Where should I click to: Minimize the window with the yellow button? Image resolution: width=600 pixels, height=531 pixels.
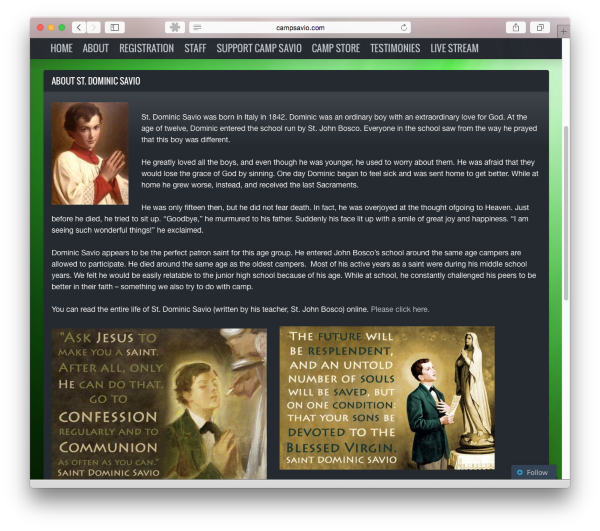click(x=51, y=28)
